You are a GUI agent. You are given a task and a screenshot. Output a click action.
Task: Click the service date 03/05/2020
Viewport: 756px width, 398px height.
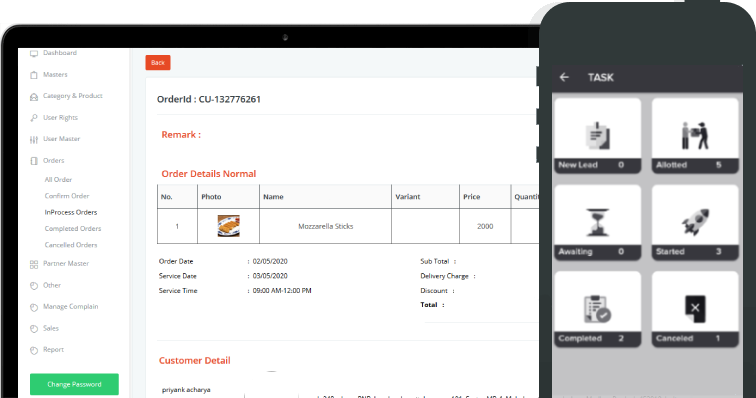coord(270,276)
